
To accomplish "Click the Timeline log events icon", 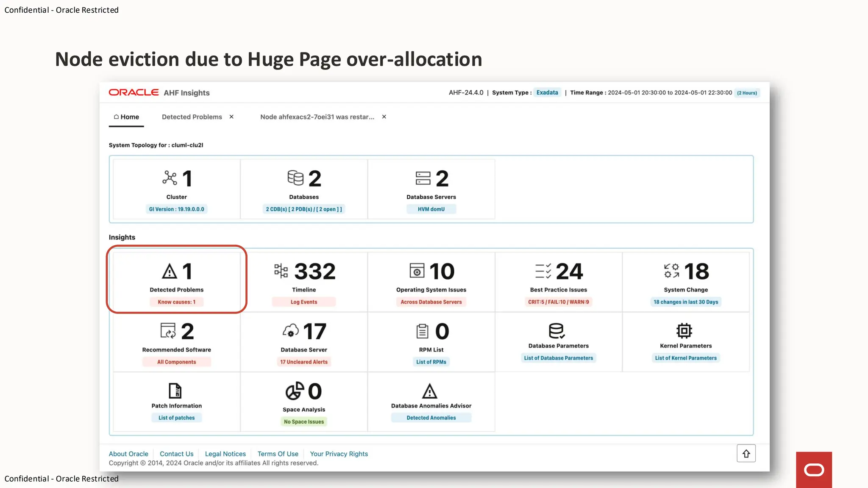I will coord(281,271).
